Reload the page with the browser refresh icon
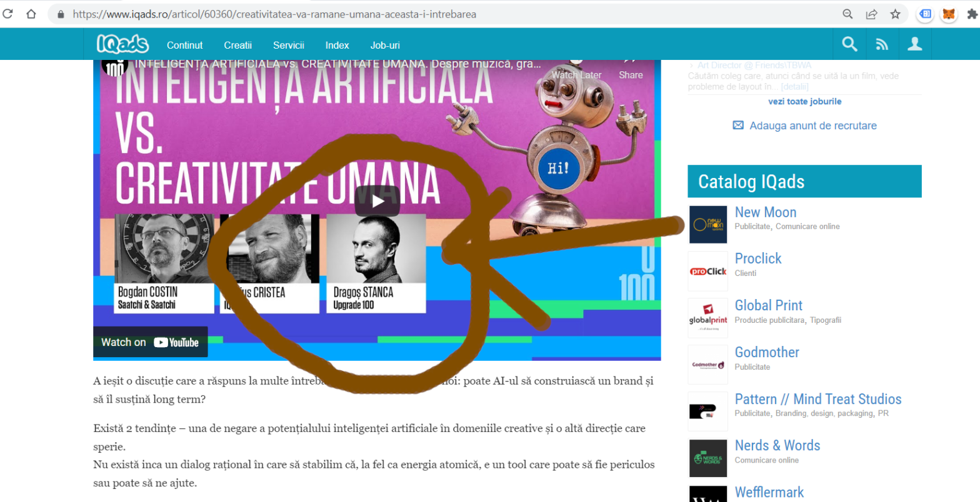This screenshot has height=502, width=980. (x=8, y=14)
